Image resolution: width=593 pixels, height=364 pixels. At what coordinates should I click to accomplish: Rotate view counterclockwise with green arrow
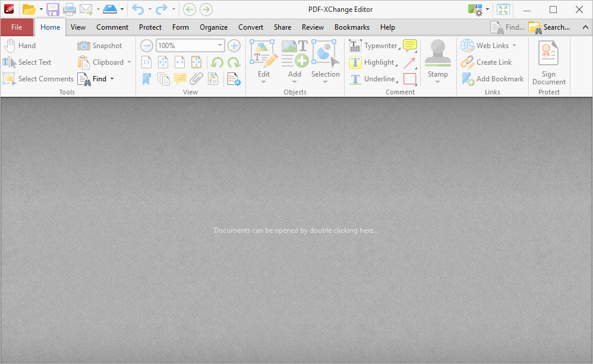217,62
